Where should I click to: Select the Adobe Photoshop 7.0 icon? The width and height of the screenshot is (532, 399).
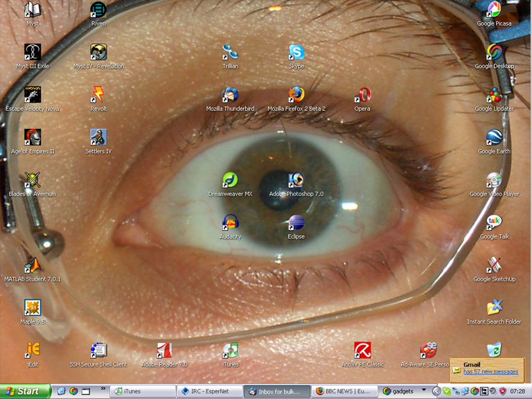[x=296, y=184]
